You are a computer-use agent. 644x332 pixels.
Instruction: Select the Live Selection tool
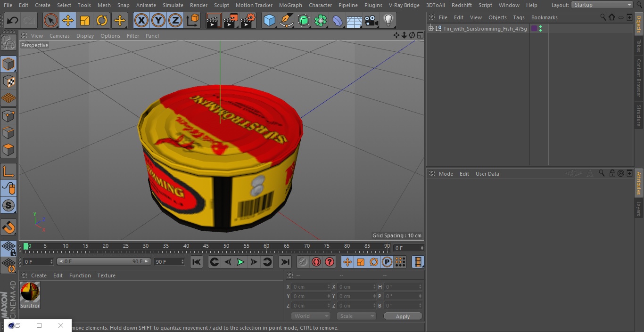click(x=51, y=20)
